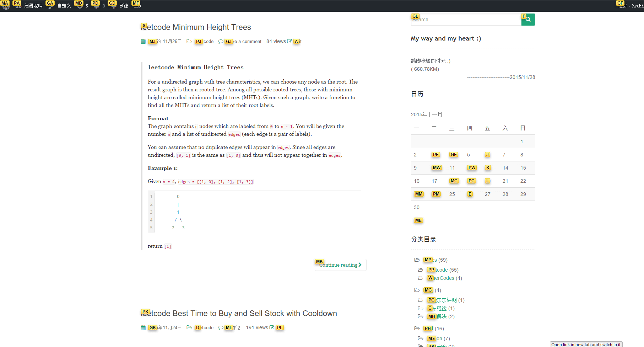Click calendar day 11

452,168
